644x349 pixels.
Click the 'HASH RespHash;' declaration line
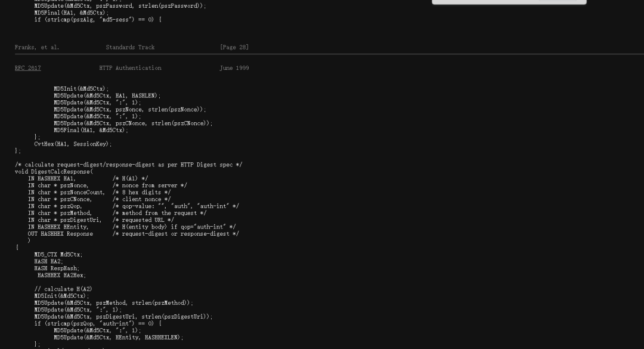click(57, 268)
